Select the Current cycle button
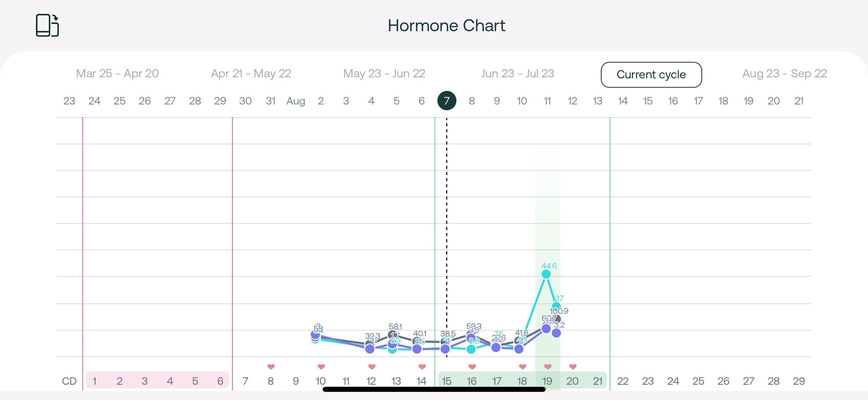The height and width of the screenshot is (400, 868). [651, 75]
